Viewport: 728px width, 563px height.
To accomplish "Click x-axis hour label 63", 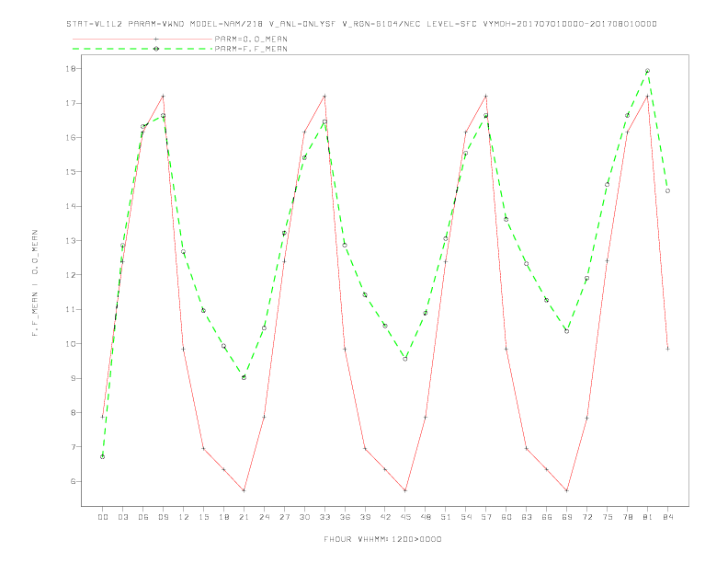I will (527, 517).
